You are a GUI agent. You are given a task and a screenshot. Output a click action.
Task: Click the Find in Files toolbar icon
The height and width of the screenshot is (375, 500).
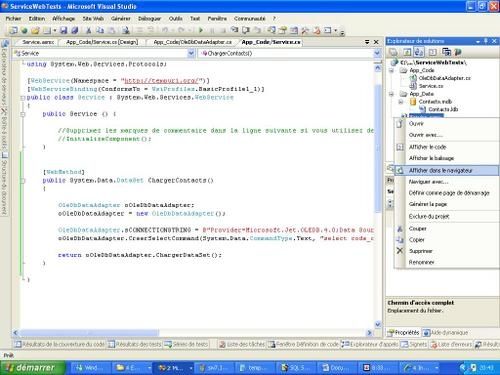pyautogui.click(x=126, y=31)
